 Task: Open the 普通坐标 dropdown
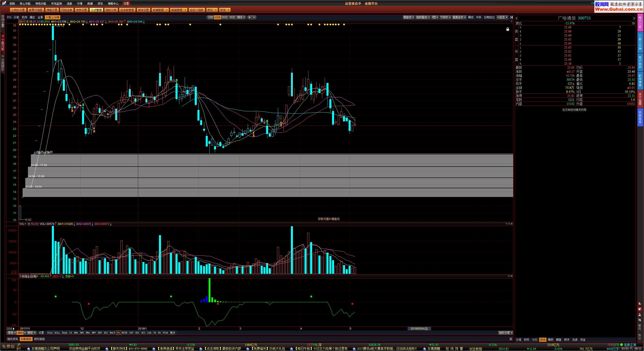tap(459, 17)
